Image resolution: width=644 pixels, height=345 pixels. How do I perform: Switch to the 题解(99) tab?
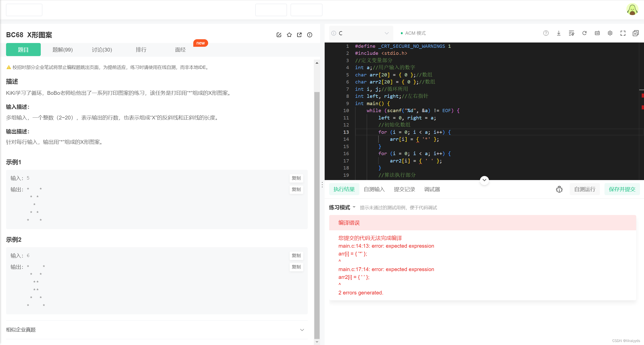[62, 50]
